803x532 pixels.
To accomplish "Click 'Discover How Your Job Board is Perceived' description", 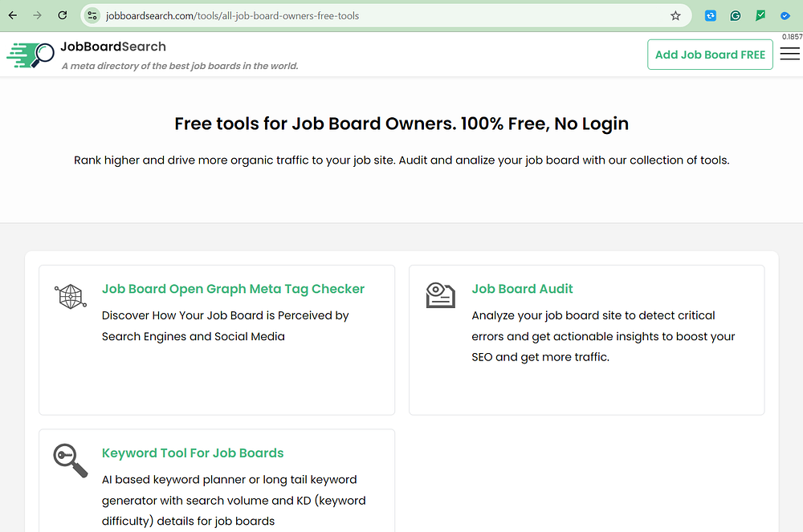I will [x=226, y=326].
